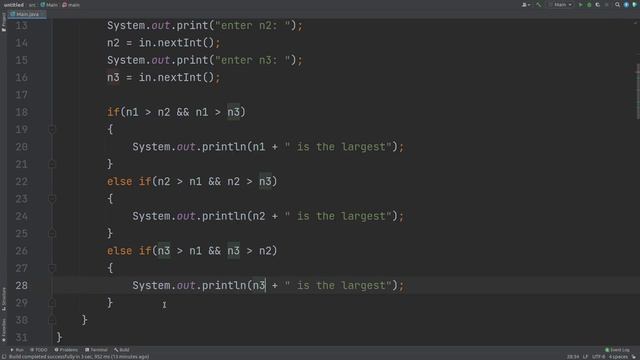Click "enter n2: " string on line 13
Viewport: 640px width, 360px height.
point(253,26)
